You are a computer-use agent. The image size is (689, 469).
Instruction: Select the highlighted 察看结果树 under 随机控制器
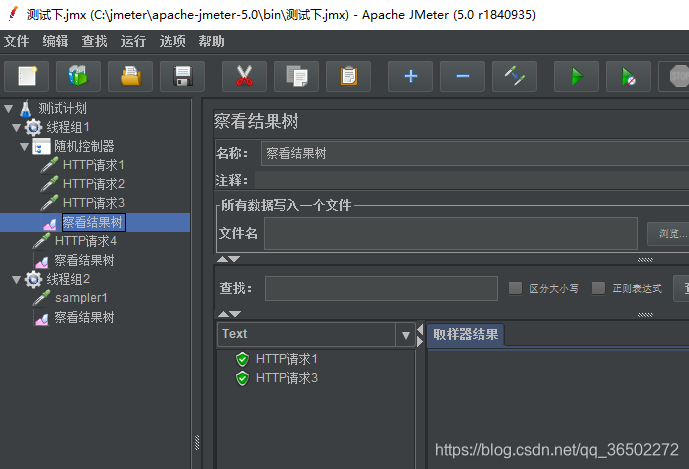93,222
